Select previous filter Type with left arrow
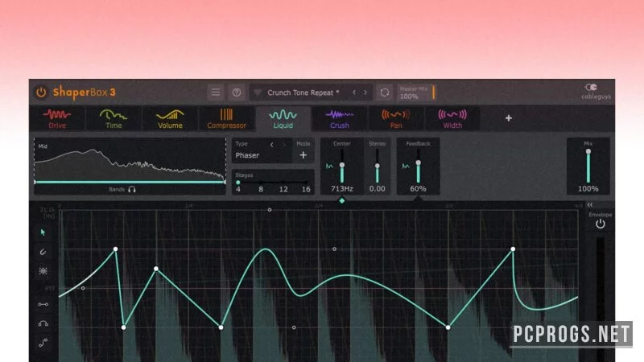The image size is (644, 362). [271, 145]
